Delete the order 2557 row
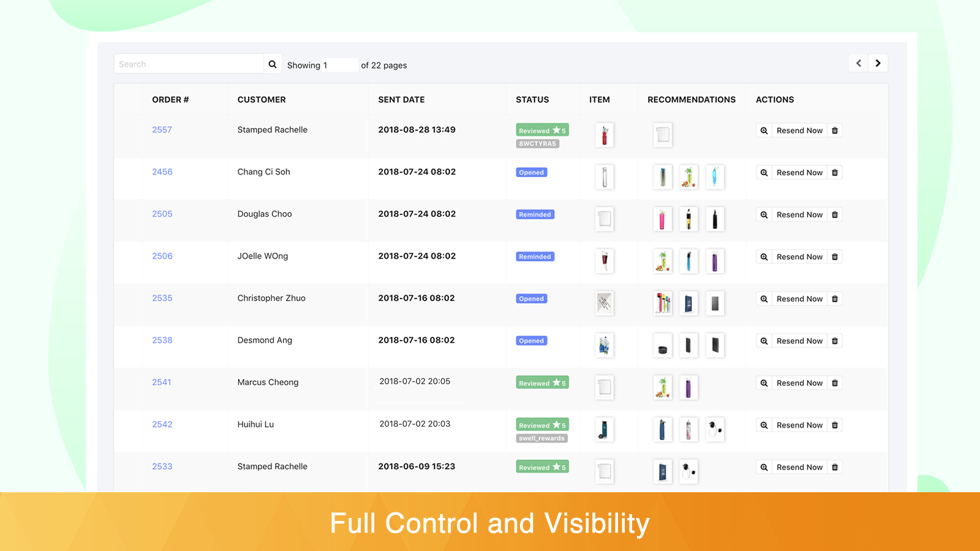980x551 pixels. coord(835,130)
